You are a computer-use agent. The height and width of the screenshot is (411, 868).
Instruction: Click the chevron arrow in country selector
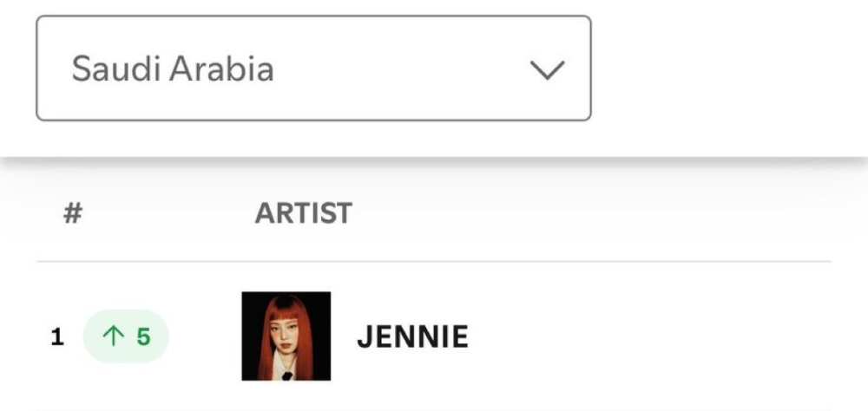[x=547, y=70]
